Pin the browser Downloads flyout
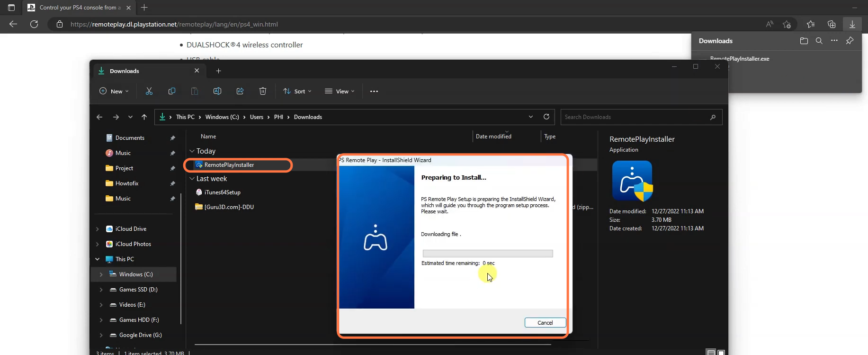The height and width of the screenshot is (355, 868). (x=850, y=41)
